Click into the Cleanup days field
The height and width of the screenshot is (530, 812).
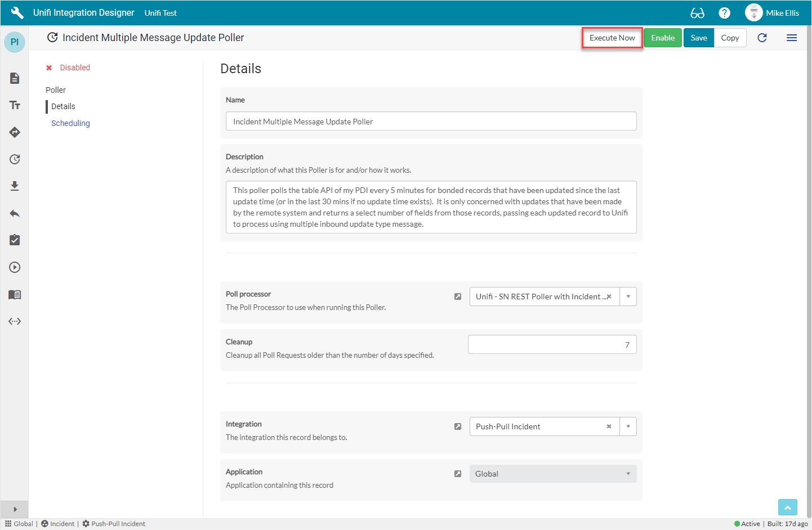point(552,345)
